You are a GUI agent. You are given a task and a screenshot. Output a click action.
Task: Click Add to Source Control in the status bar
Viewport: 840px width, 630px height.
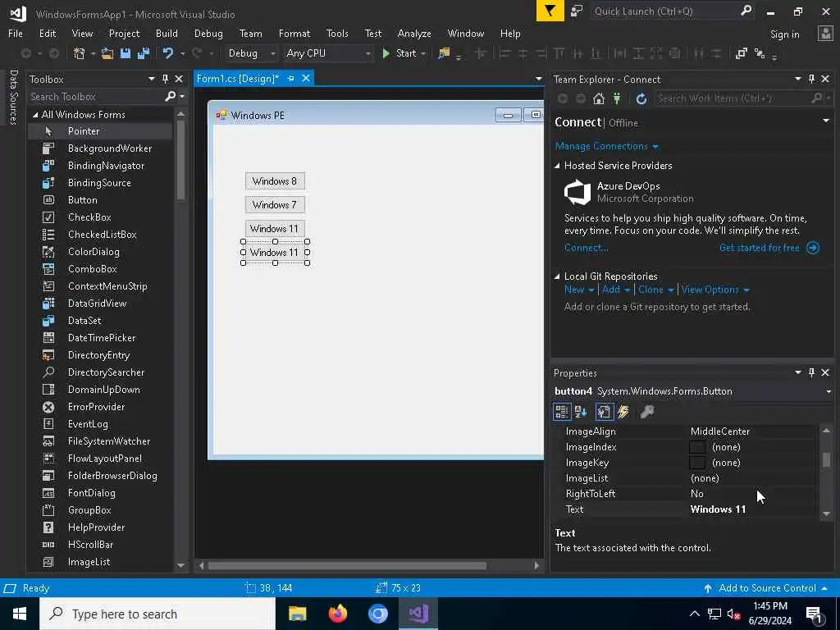[x=765, y=588]
